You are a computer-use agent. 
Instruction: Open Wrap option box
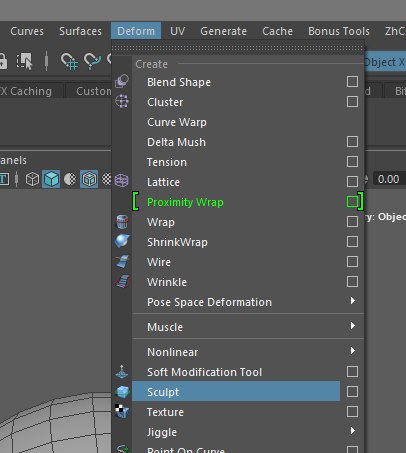click(352, 222)
